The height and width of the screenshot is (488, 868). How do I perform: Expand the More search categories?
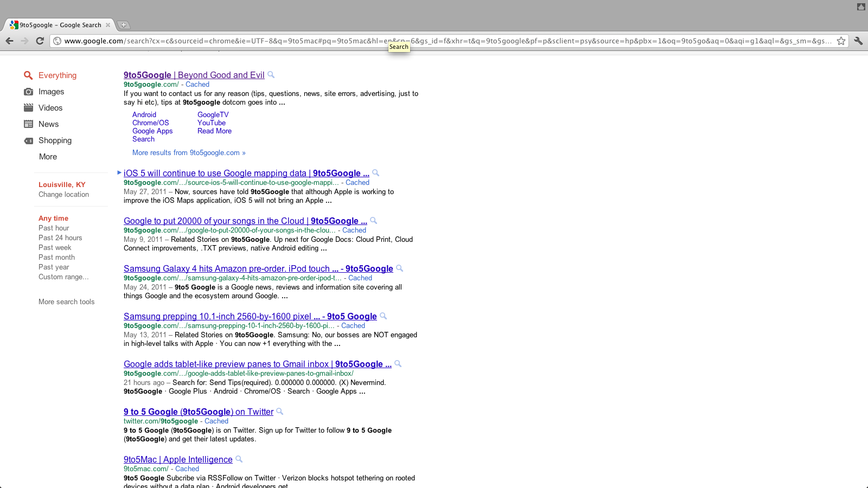pyautogui.click(x=48, y=157)
